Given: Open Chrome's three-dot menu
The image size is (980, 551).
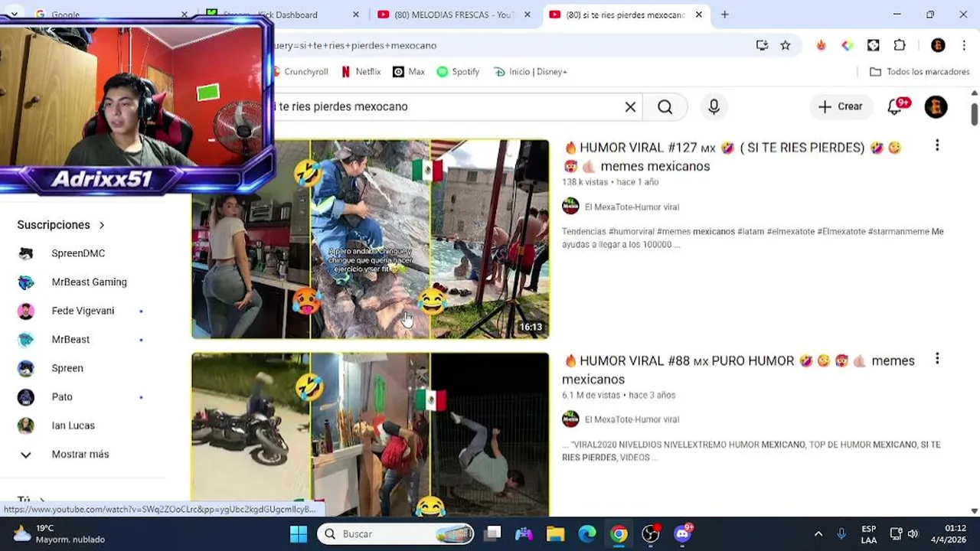Looking at the screenshot, I should click(964, 45).
